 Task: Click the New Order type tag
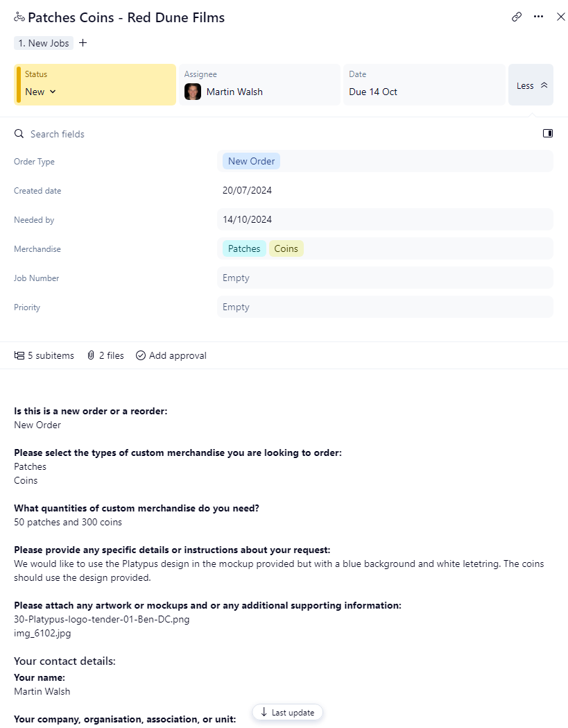tap(251, 161)
